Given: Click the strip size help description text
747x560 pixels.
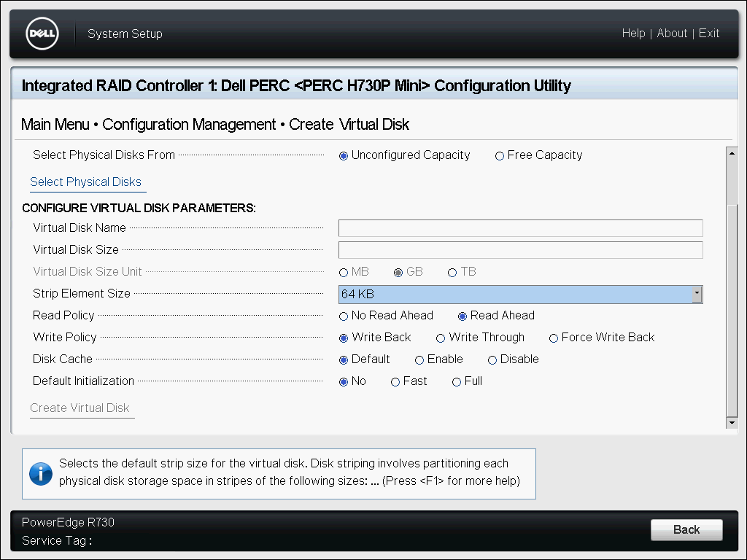Looking at the screenshot, I should tap(290, 472).
